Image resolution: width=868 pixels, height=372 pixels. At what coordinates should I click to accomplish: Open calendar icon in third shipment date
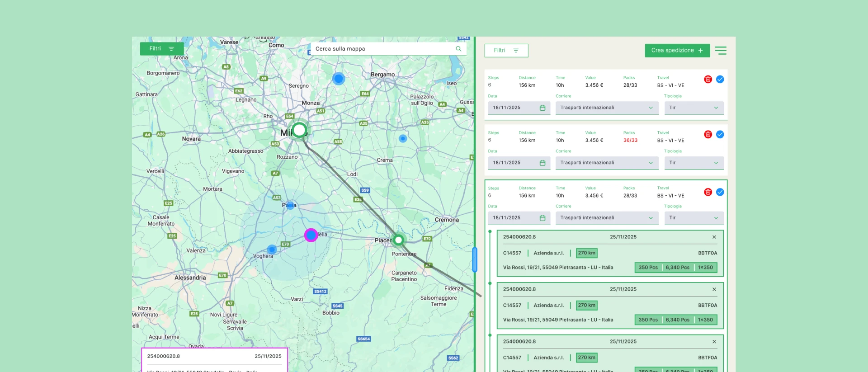[x=542, y=218]
